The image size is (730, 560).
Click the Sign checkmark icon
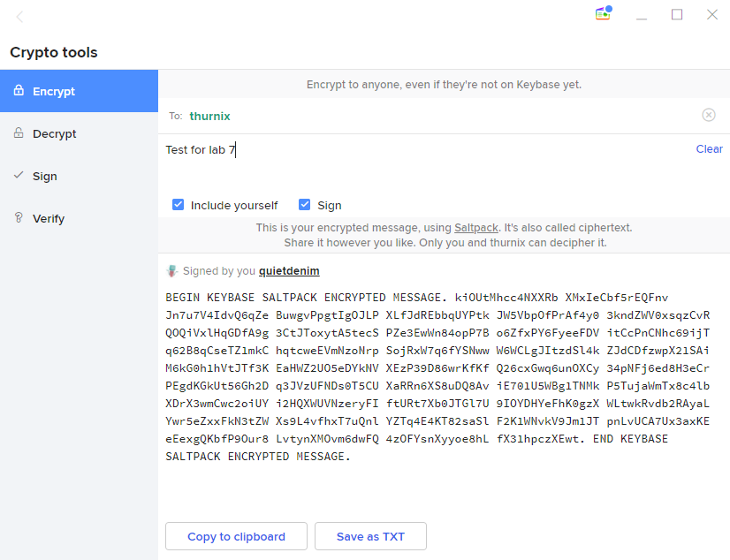tap(19, 176)
